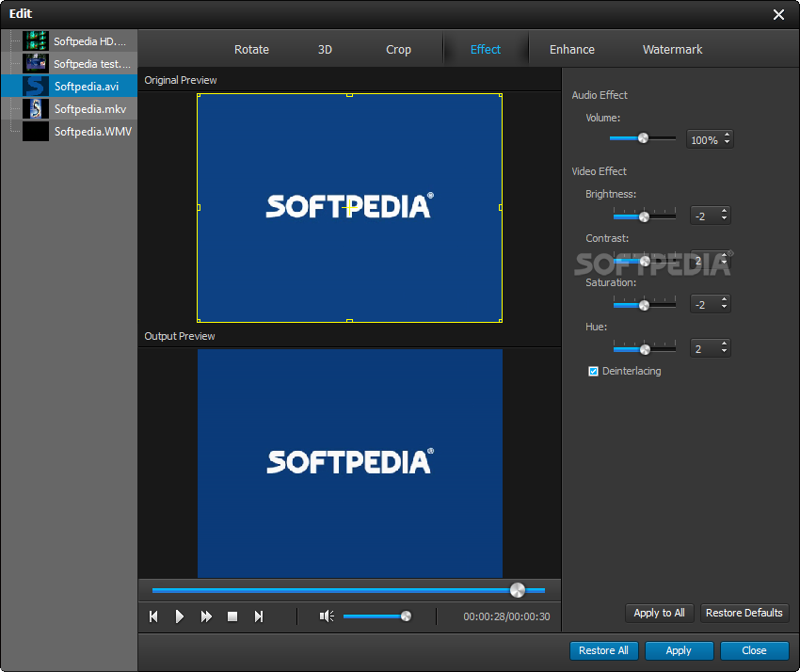Click the Hue value spinner arrows
Screen dimensions: 800x672
(x=724, y=349)
